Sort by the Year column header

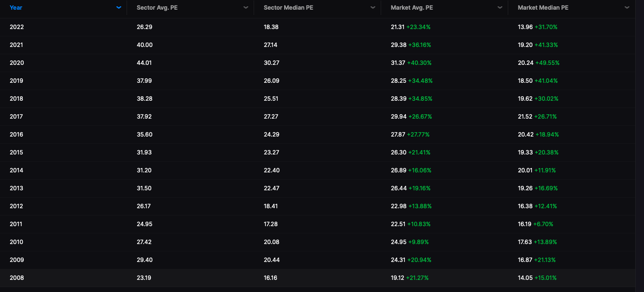[16, 8]
